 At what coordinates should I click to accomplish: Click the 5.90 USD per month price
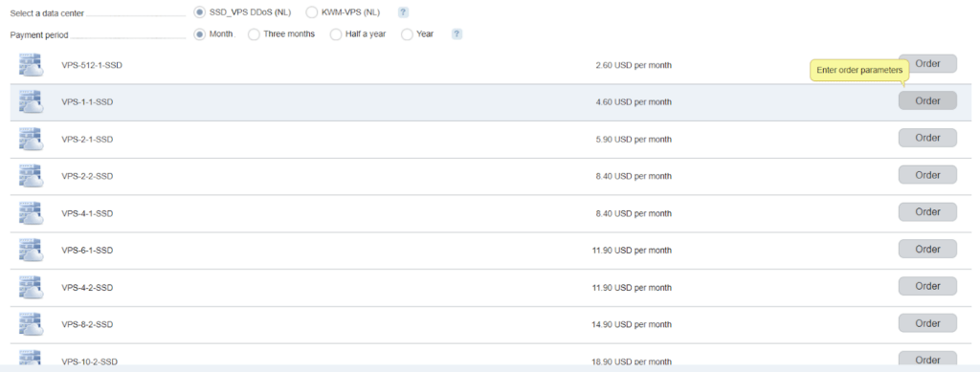tap(634, 140)
